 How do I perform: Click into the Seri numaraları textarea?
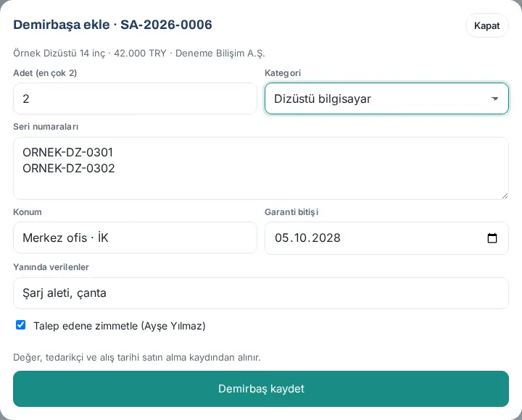coord(261,168)
